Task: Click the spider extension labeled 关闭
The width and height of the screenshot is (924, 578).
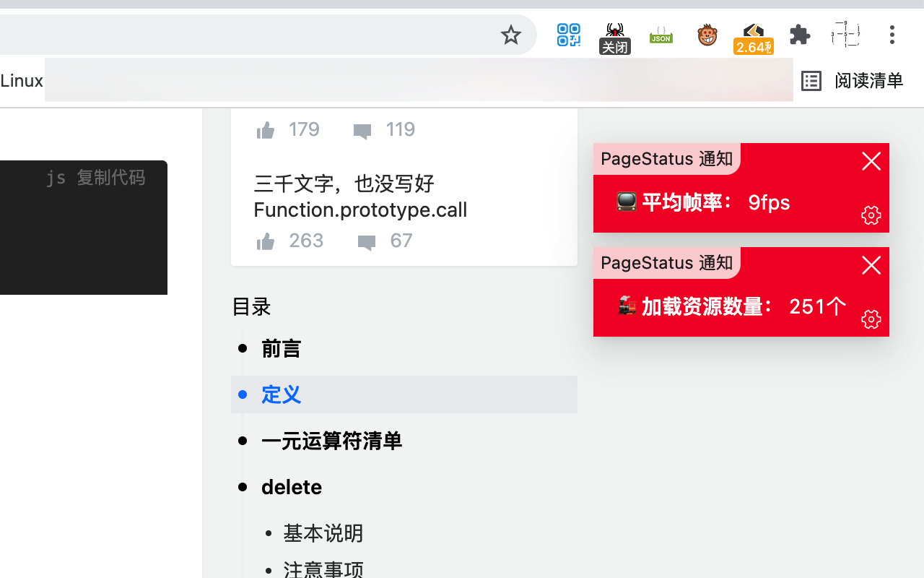Action: (x=615, y=38)
